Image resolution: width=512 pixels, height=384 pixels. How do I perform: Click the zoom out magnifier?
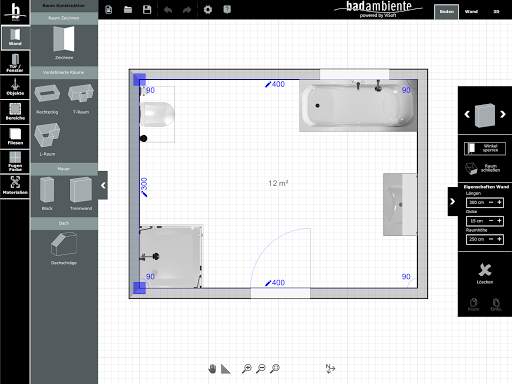point(261,368)
